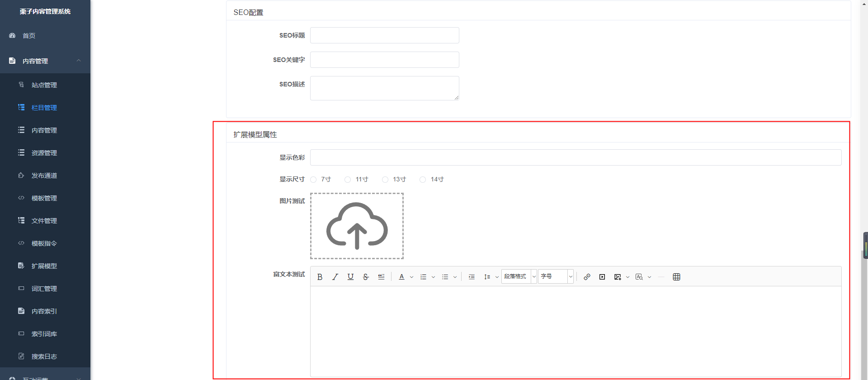Open 栏目管理 in the sidebar
This screenshot has height=380, width=868.
[44, 108]
